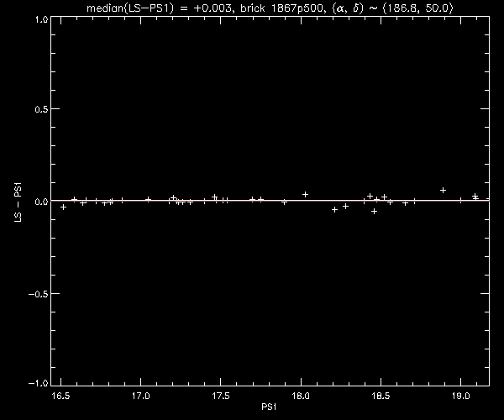The height and width of the screenshot is (420, 504).
Task: Click the vertical y-axis label "LS − PS1"
Action: (x=18, y=202)
